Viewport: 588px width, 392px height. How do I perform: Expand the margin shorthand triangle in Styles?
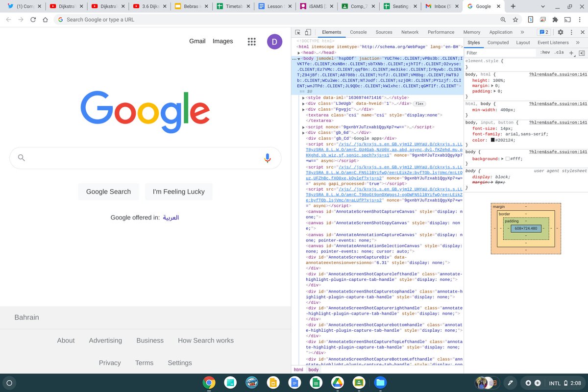pyautogui.click(x=492, y=85)
